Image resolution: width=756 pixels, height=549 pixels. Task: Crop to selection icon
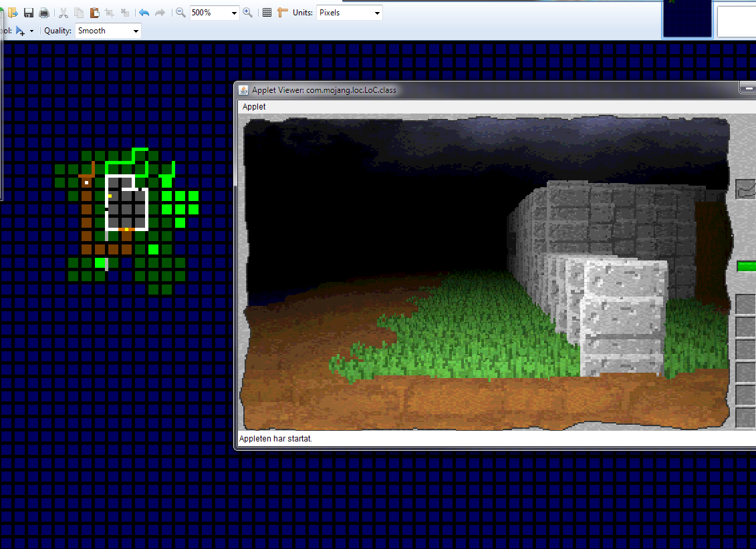coord(110,13)
